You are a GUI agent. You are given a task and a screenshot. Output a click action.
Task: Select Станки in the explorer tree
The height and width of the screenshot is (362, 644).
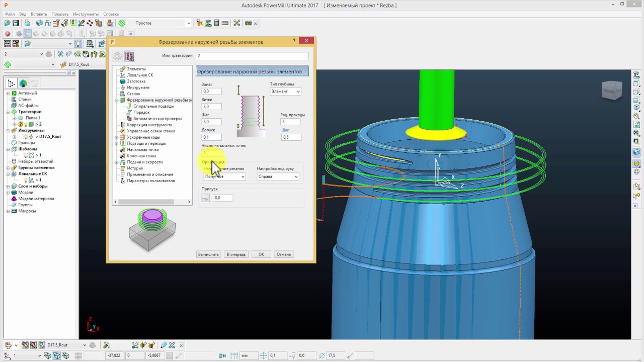[x=25, y=99]
